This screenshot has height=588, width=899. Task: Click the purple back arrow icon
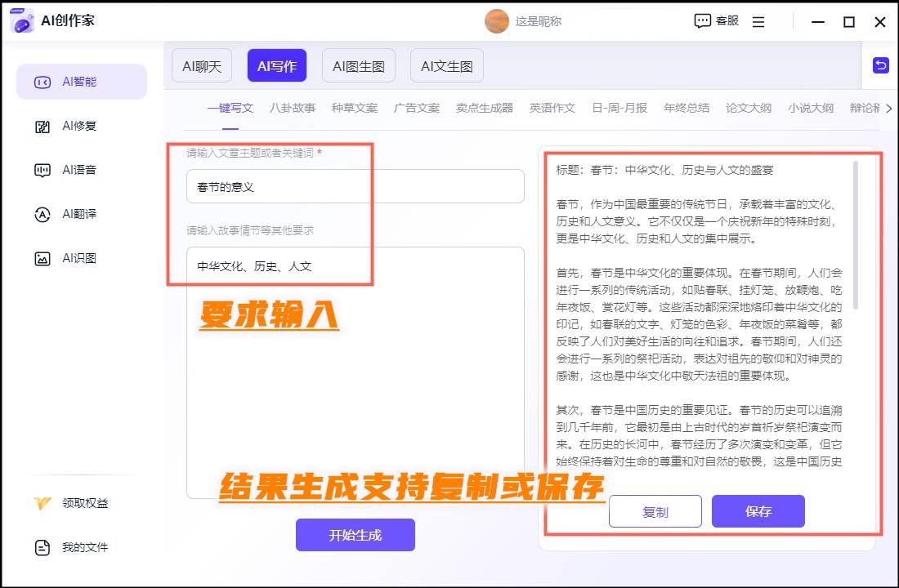pos(880,65)
